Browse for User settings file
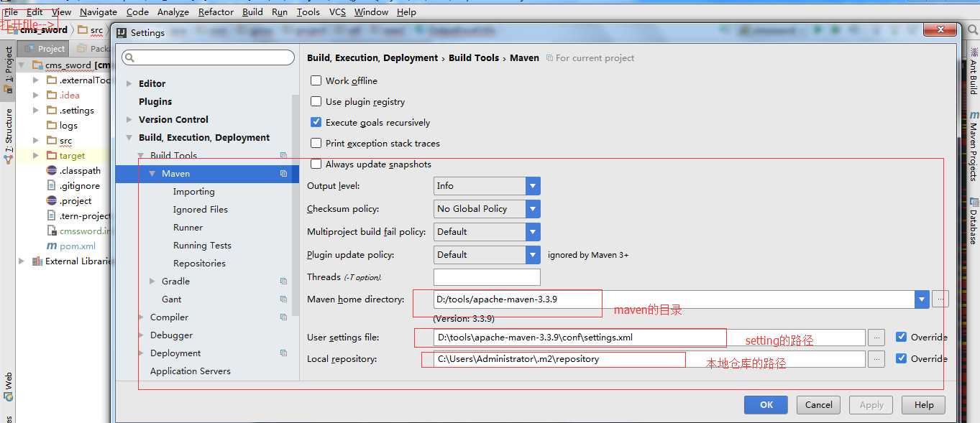980x423 pixels. [x=876, y=338]
